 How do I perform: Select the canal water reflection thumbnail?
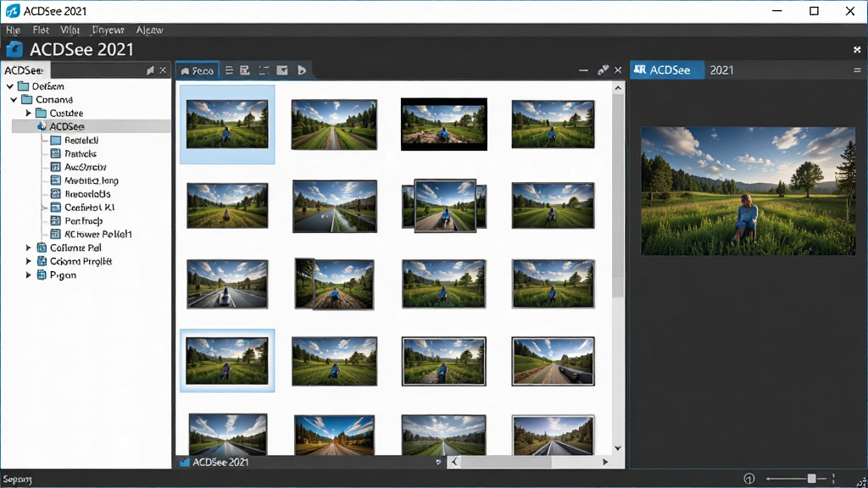click(335, 206)
